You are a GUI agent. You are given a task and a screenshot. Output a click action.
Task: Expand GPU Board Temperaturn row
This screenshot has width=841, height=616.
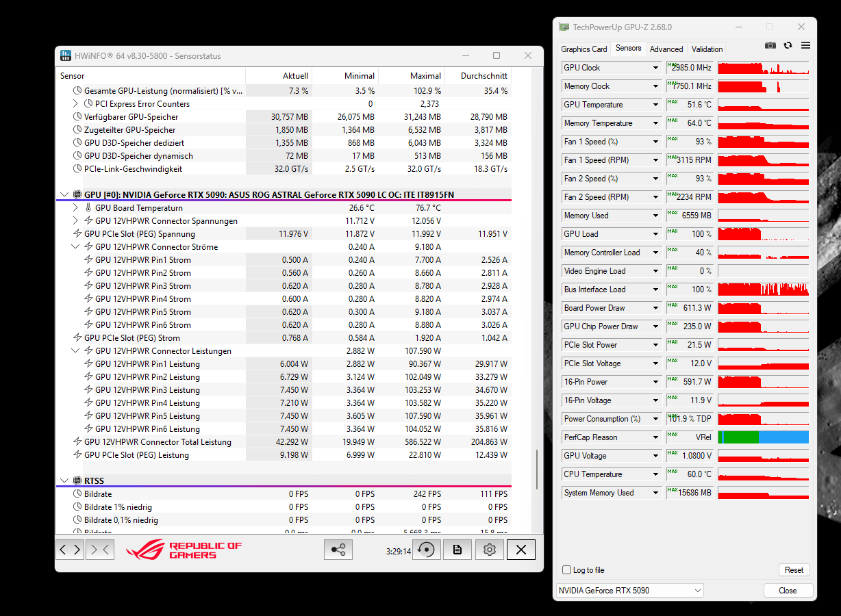click(75, 208)
